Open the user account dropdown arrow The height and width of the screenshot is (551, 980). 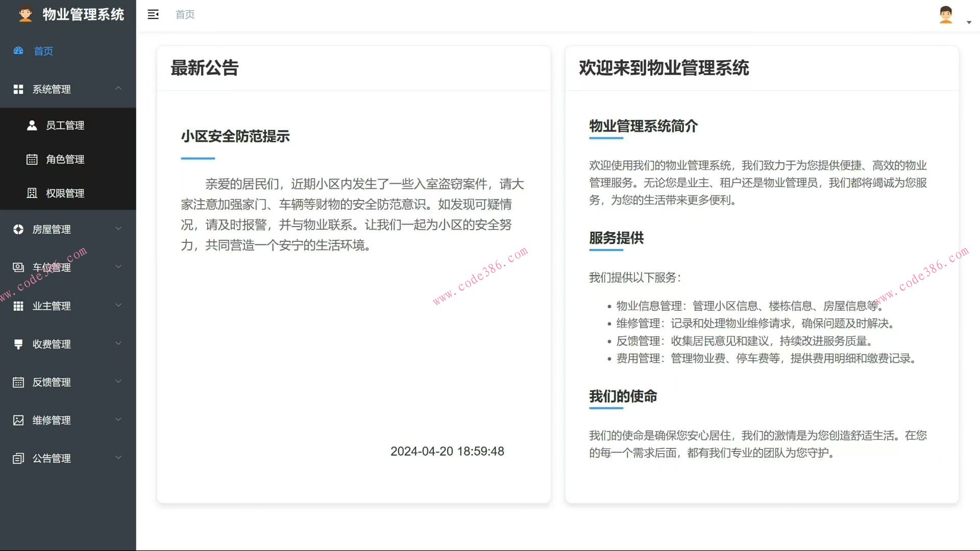point(969,21)
